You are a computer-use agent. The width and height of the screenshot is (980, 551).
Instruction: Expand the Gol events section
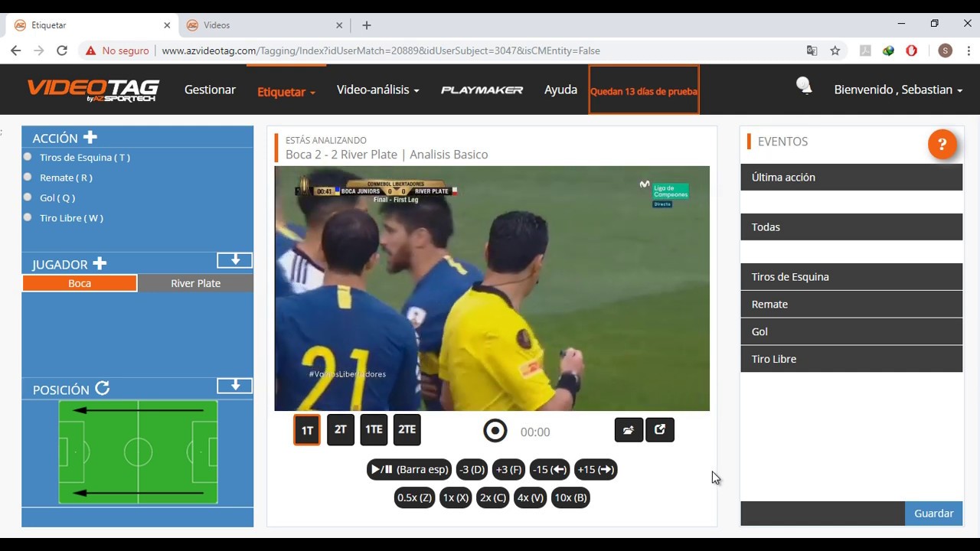[851, 331]
